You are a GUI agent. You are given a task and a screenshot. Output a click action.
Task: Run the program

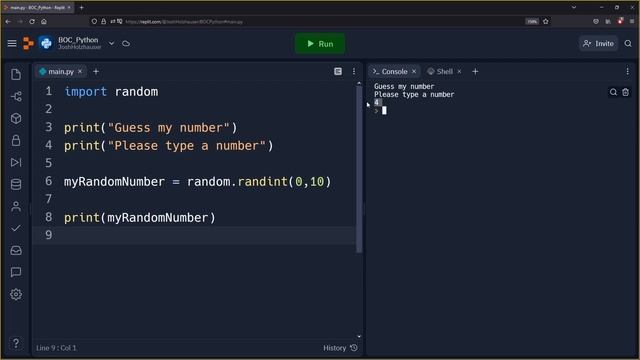[320, 43]
